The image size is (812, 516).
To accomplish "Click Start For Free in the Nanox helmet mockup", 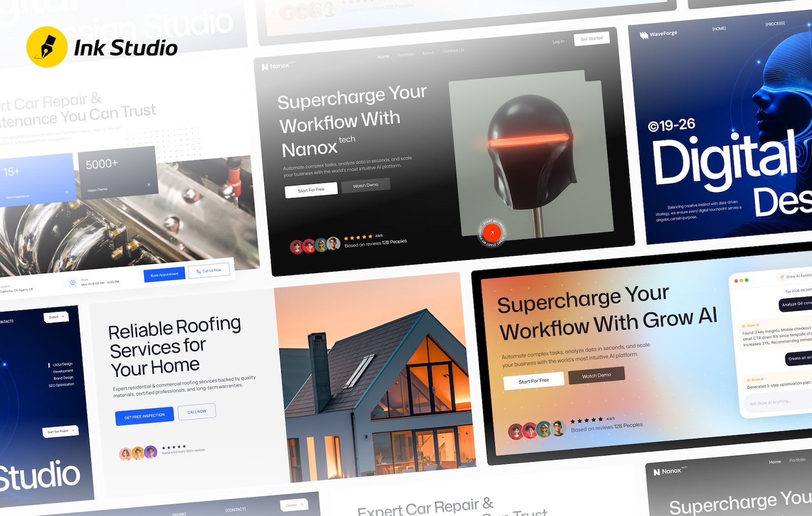I will 311,190.
